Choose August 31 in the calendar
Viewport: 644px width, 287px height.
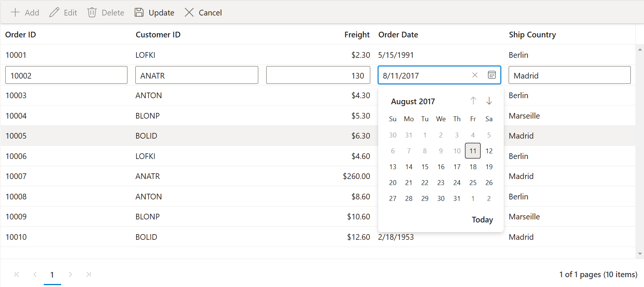(x=457, y=198)
